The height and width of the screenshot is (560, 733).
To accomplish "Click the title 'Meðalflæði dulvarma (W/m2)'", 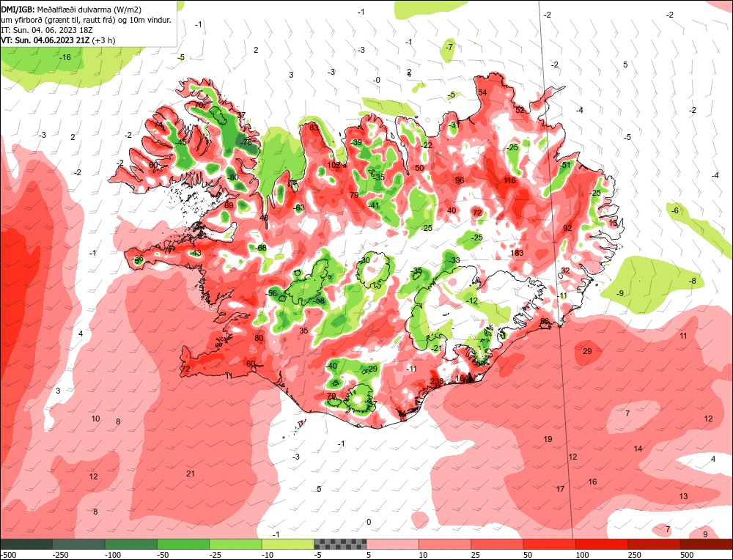I will coord(89,10).
